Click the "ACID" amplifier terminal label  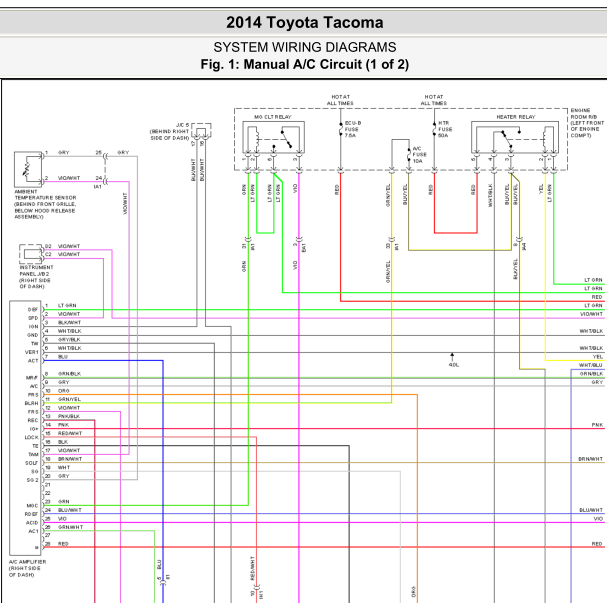(32, 522)
